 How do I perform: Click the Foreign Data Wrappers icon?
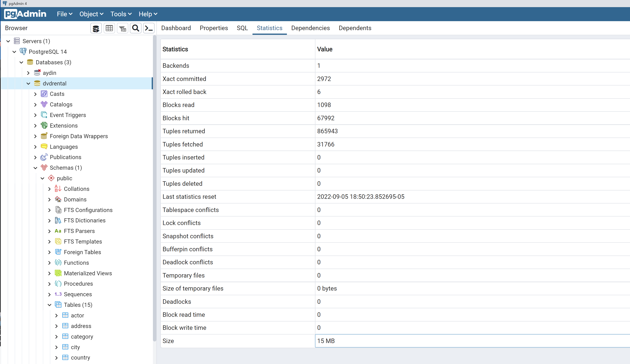click(44, 136)
